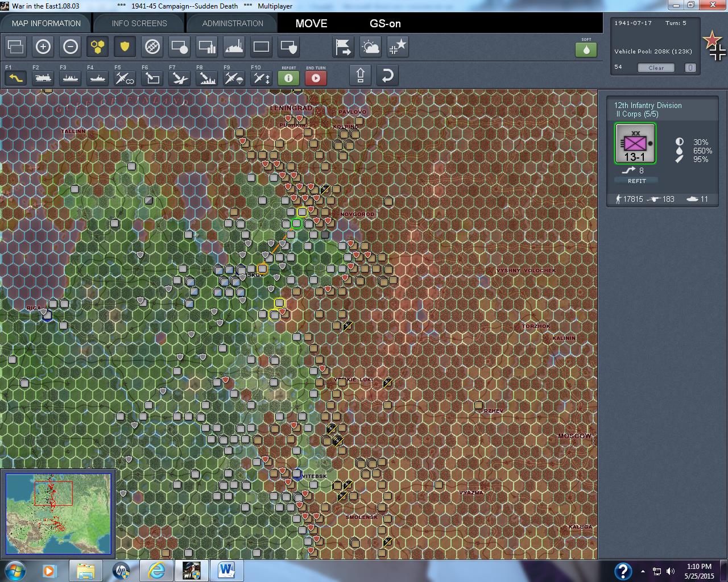Click the Clear button
This screenshot has width=728, height=582.
pyautogui.click(x=656, y=68)
